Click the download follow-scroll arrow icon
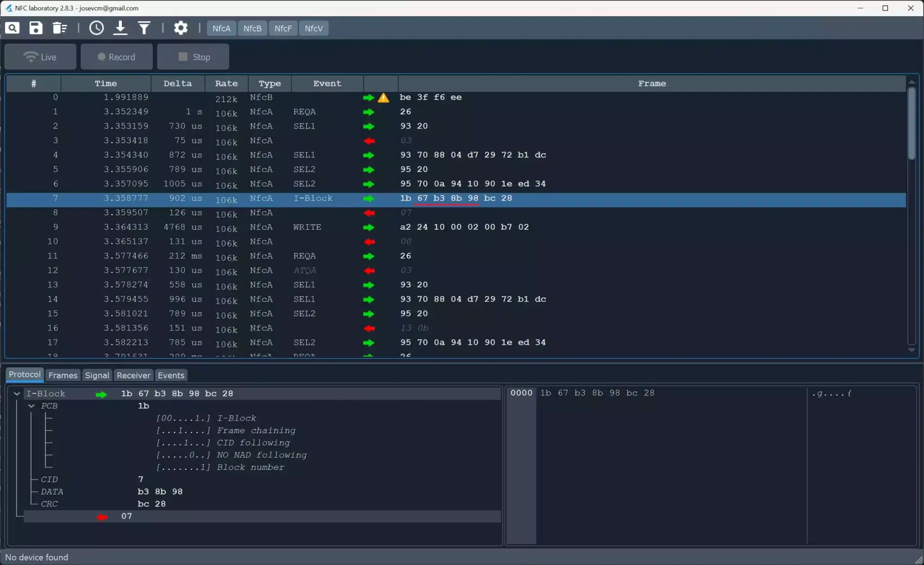This screenshot has height=565, width=924. coord(120,28)
